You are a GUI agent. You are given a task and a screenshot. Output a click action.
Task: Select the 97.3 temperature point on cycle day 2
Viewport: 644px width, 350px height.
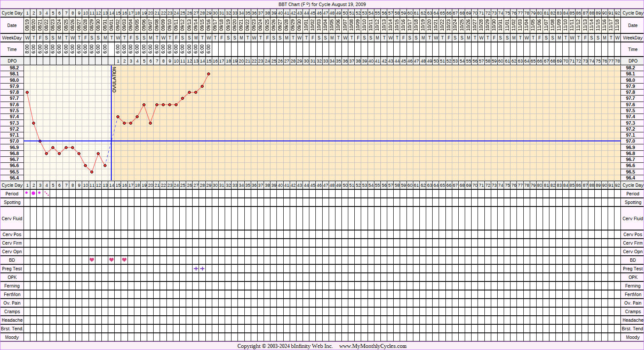[33, 123]
